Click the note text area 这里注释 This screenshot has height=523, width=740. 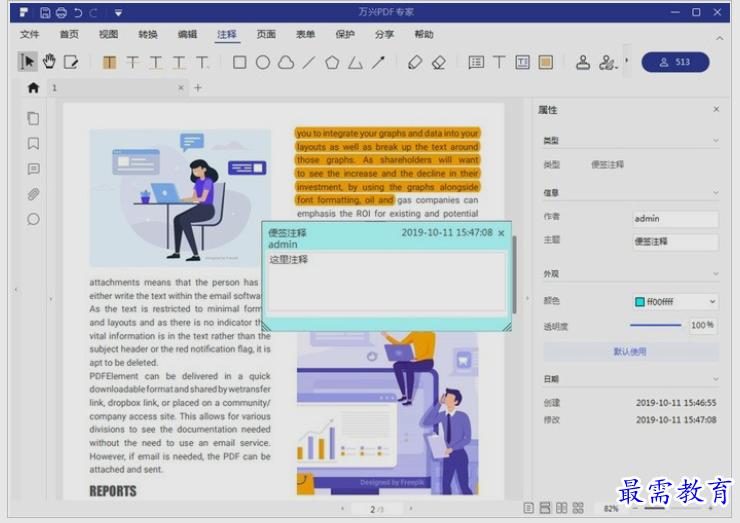[387, 281]
